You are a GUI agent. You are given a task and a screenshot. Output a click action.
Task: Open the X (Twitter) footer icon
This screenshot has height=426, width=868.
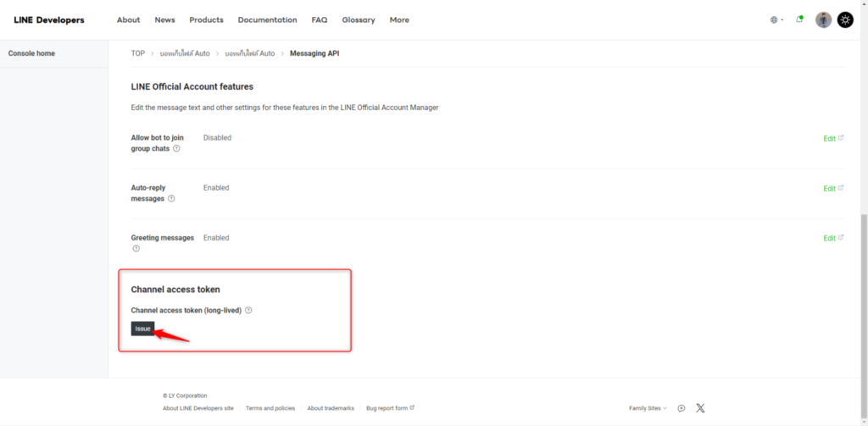click(700, 408)
